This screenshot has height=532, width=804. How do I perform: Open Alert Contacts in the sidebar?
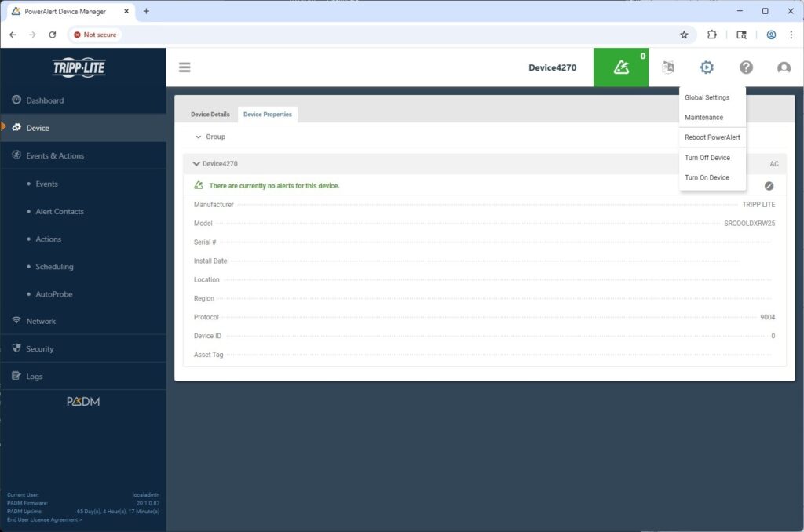coord(60,211)
